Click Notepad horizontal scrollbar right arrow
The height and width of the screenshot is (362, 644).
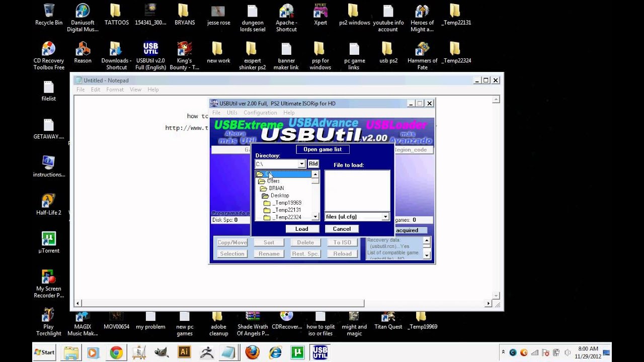point(488,304)
